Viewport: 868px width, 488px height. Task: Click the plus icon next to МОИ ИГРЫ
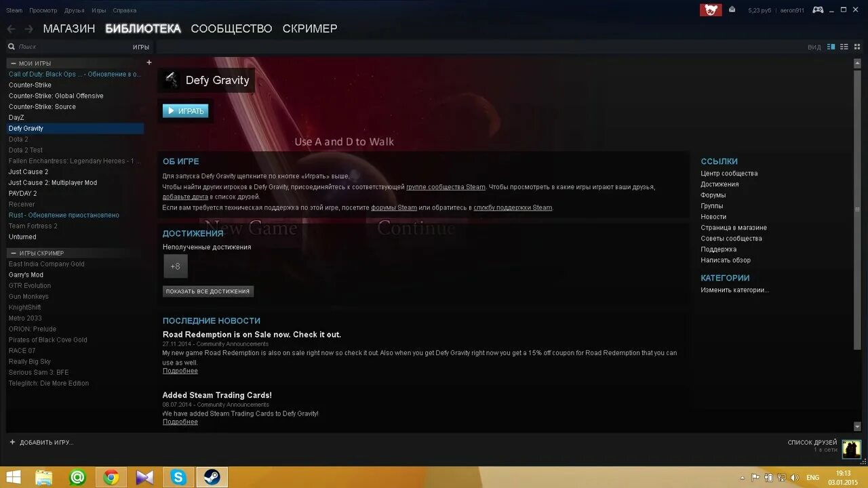(x=149, y=62)
